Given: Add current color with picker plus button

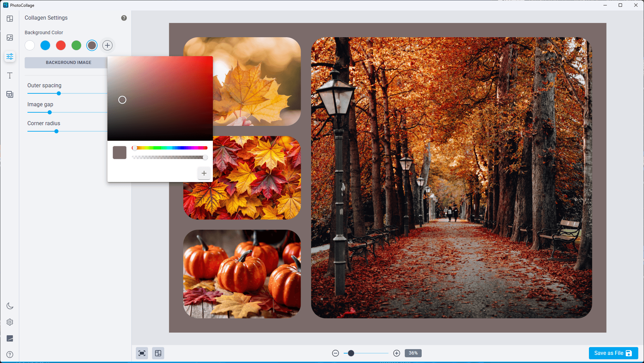Looking at the screenshot, I should pos(204,173).
